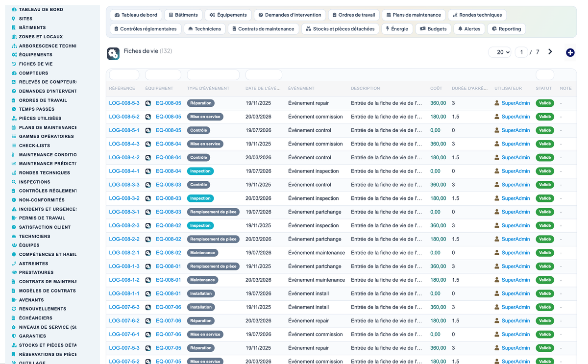
Task: Open record LOG-008-5-3
Action: [124, 103]
